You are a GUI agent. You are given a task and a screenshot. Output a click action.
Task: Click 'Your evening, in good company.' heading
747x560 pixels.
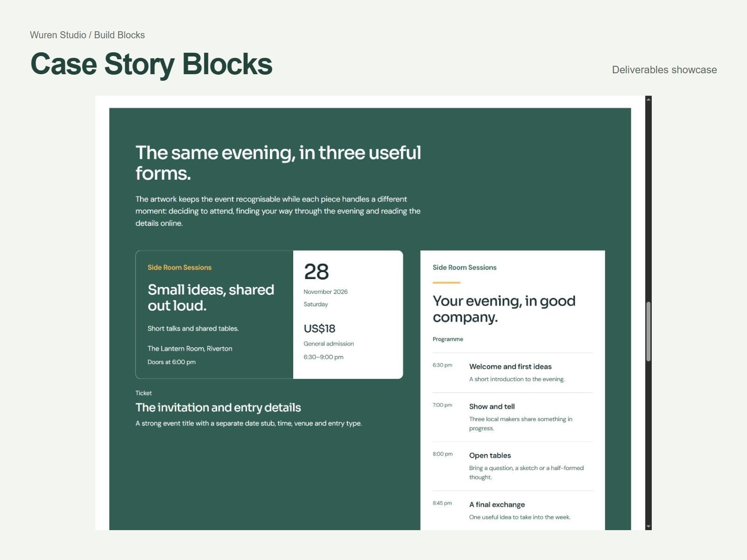pyautogui.click(x=504, y=309)
